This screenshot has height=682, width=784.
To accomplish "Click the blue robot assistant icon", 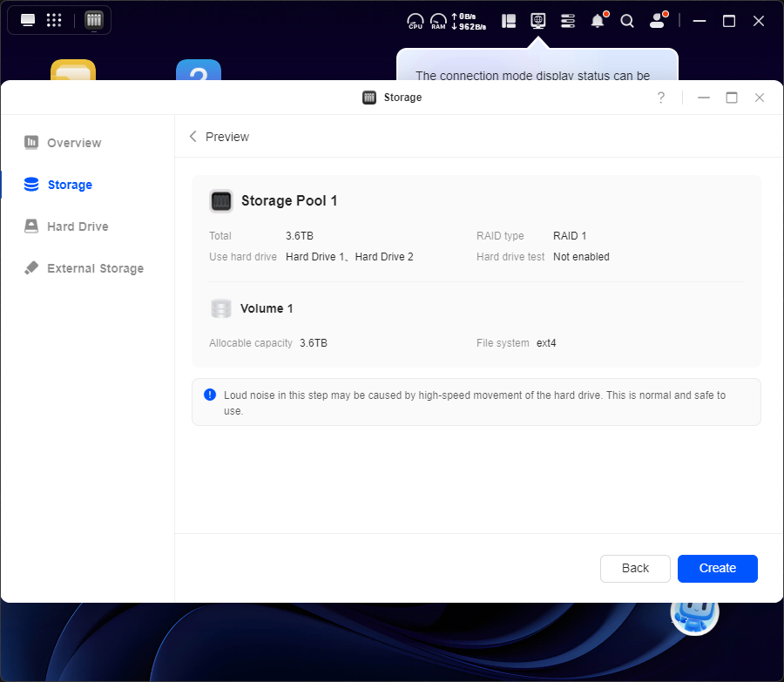I will coord(694,613).
